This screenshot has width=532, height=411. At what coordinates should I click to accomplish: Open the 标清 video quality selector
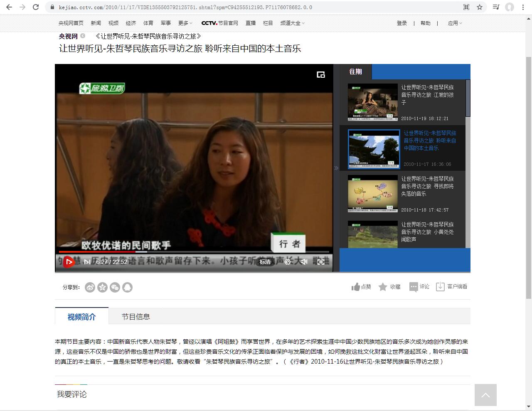[265, 262]
